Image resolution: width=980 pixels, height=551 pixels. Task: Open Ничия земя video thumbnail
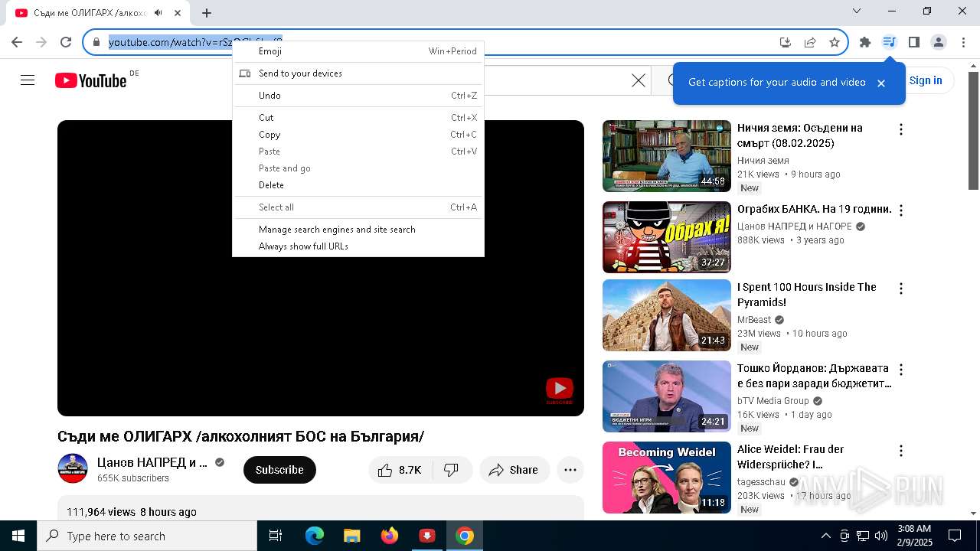tap(667, 156)
